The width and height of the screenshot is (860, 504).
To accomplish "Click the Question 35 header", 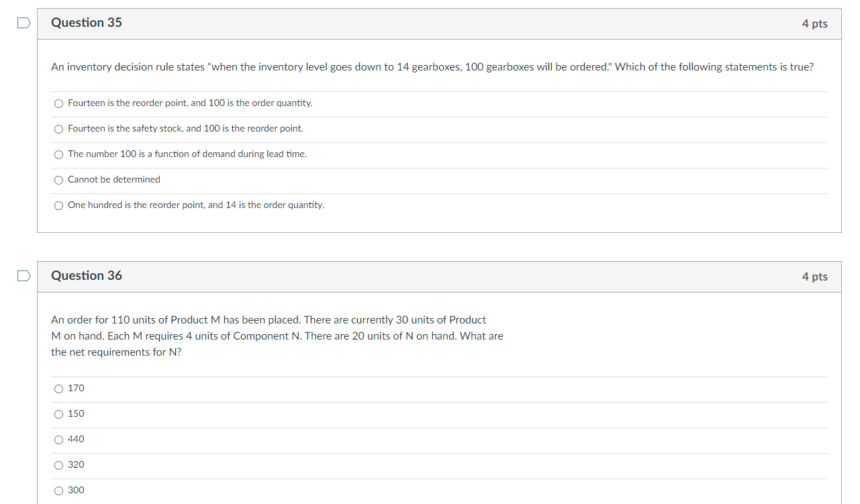I will click(x=87, y=22).
